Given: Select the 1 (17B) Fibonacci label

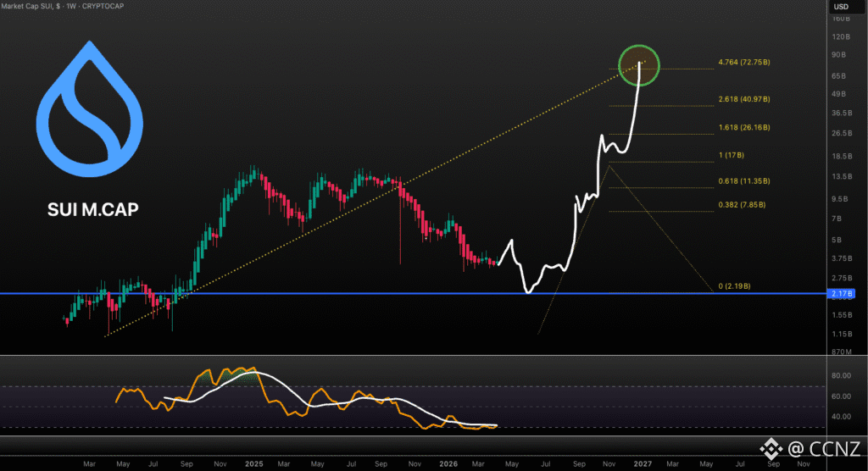Looking at the screenshot, I should (732, 155).
